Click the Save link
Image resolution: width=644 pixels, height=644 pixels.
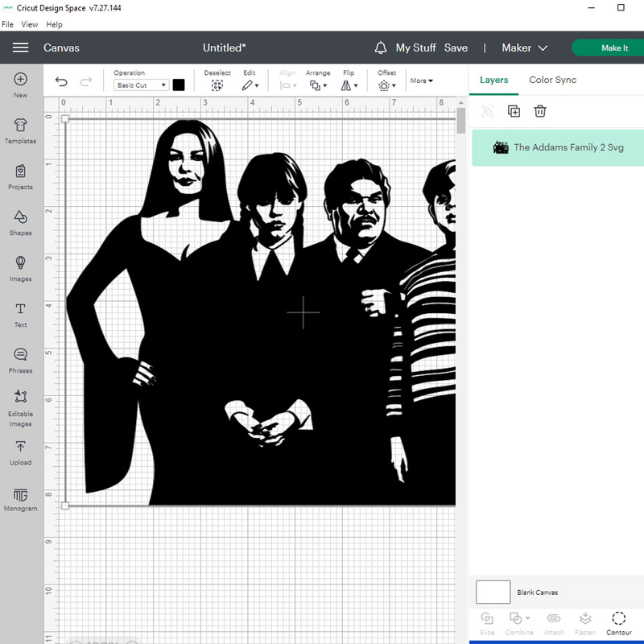(456, 48)
